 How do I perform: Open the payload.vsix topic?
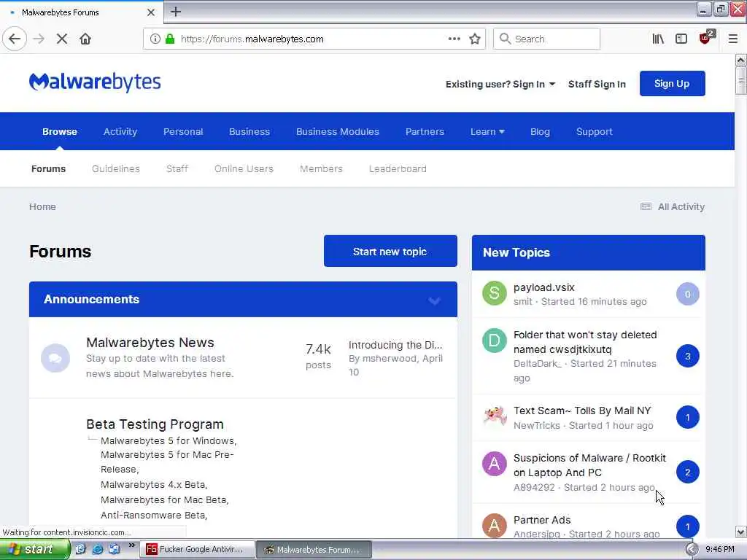click(x=544, y=287)
